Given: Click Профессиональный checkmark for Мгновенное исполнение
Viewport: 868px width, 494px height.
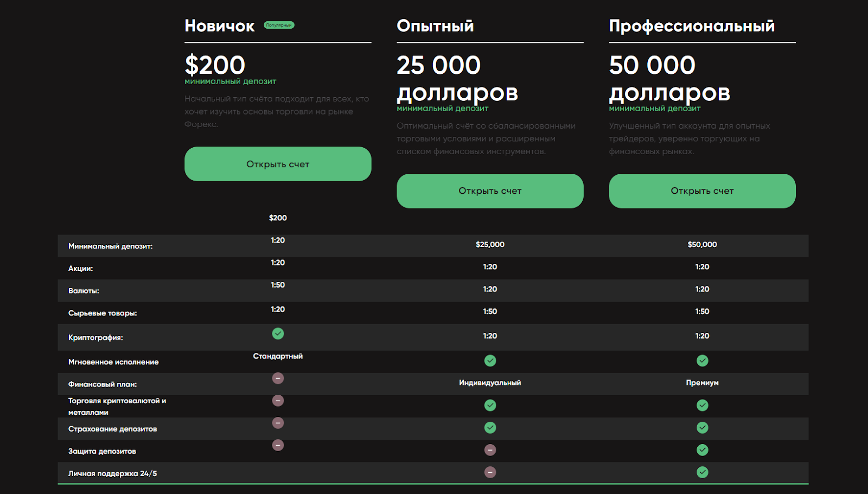Looking at the screenshot, I should (702, 360).
